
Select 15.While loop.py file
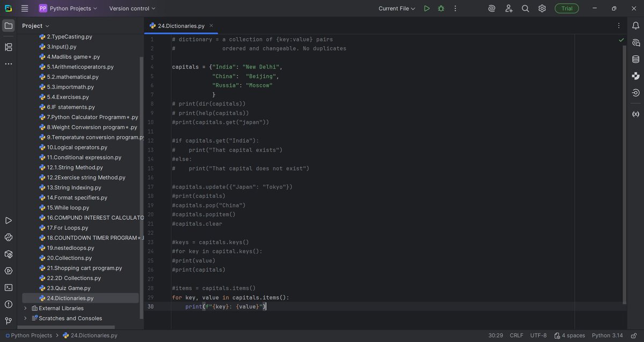click(64, 207)
